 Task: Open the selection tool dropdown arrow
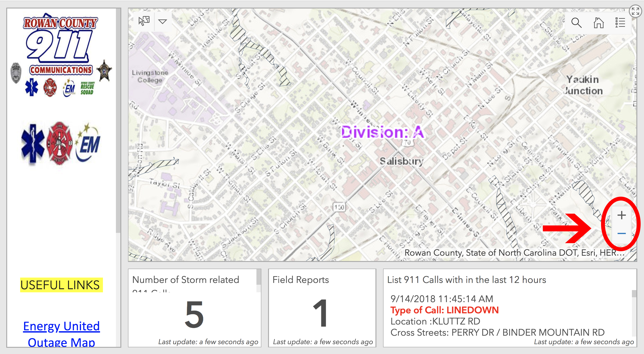(x=162, y=22)
